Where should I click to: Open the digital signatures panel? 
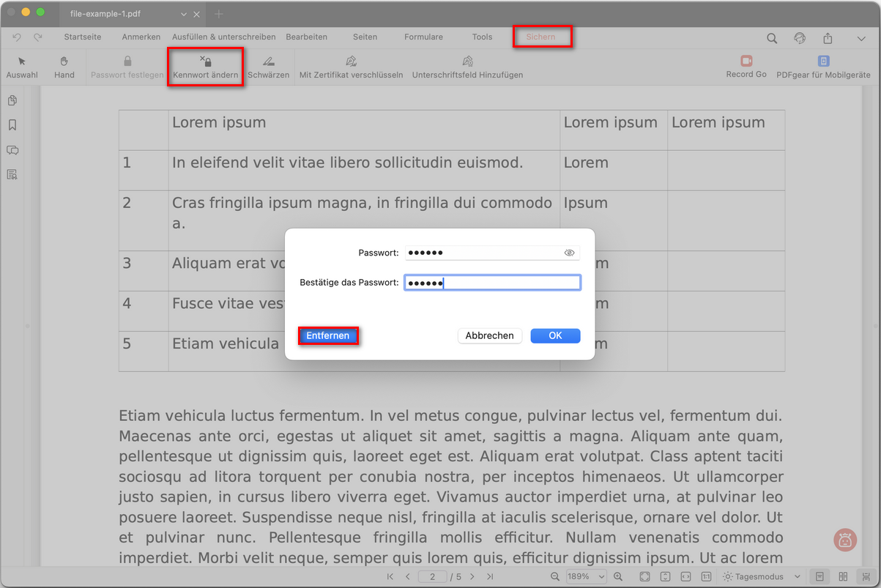coord(12,174)
